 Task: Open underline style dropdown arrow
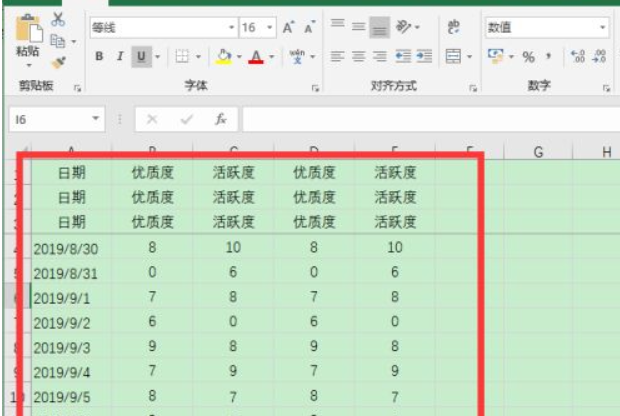tap(158, 57)
